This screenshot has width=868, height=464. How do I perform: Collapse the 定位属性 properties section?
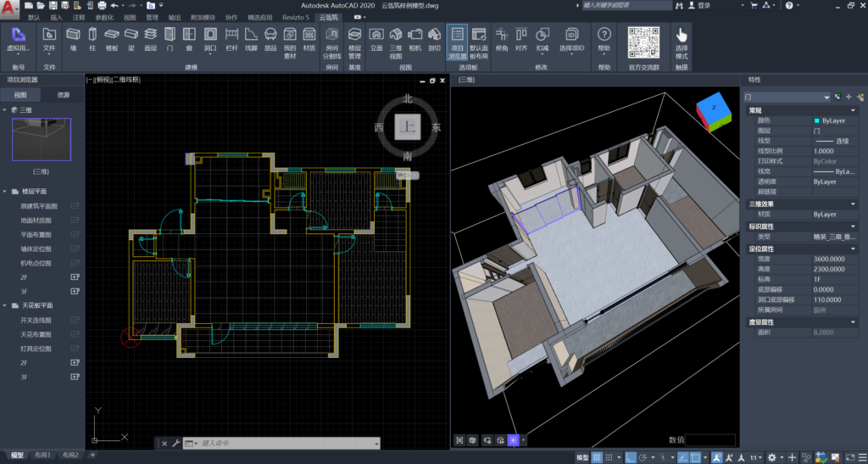(x=852, y=249)
